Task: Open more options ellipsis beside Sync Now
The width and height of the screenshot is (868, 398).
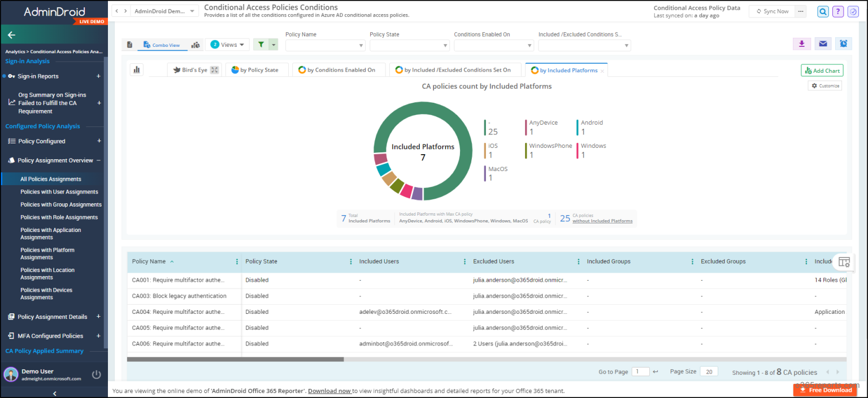Action: coord(800,11)
